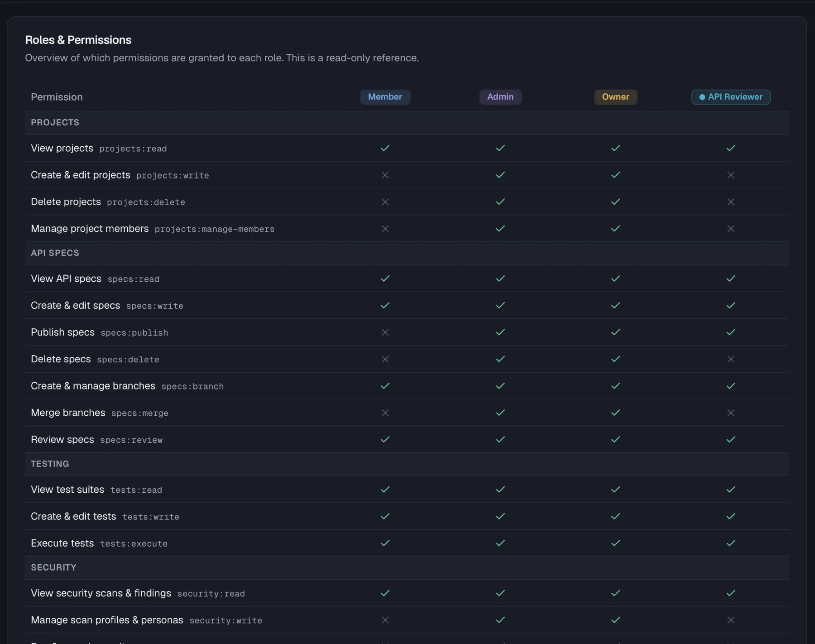The image size is (815, 644).
Task: Click API Reviewer cross for Create & edit projects
Action: [731, 175]
